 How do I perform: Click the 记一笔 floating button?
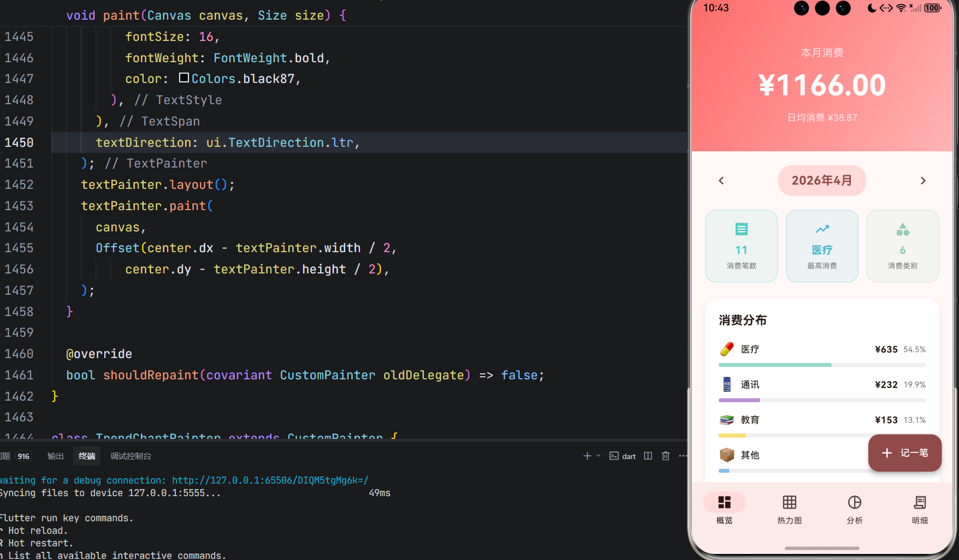click(x=905, y=453)
